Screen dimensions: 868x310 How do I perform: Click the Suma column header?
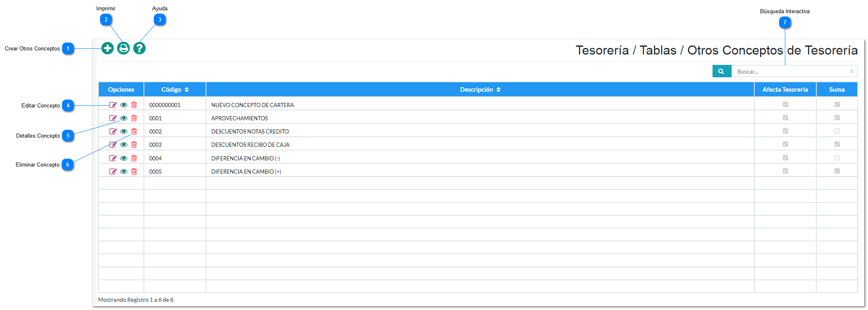tap(837, 90)
